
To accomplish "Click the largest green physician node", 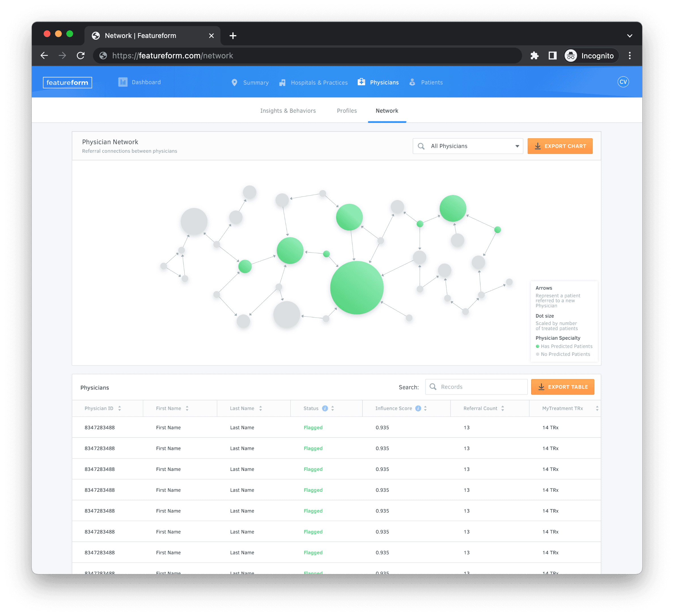I will [356, 287].
